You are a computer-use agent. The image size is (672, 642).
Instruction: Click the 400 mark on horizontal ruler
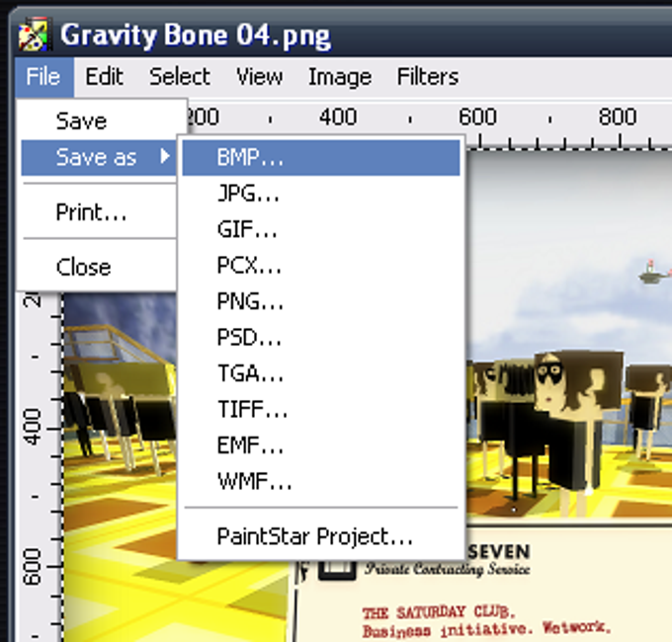(x=338, y=117)
